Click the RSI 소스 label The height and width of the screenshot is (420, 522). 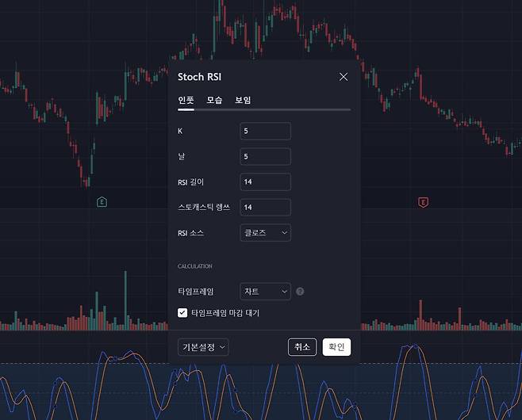point(190,233)
